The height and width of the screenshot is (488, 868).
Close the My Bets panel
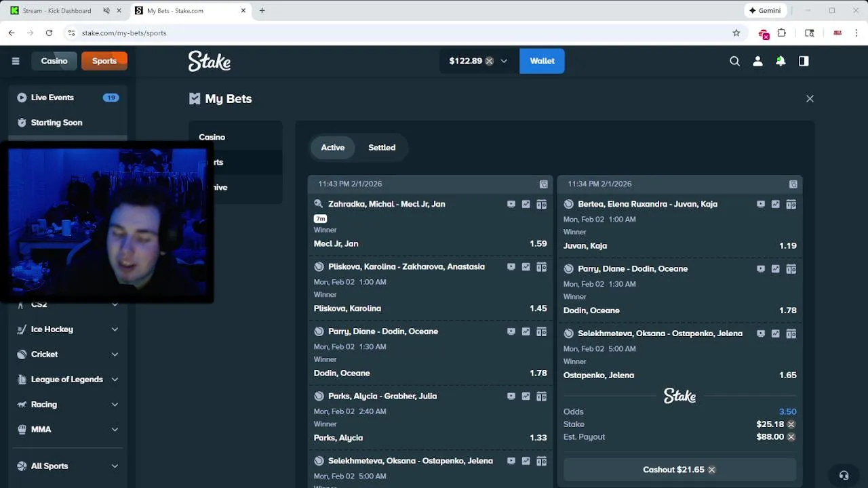point(810,99)
